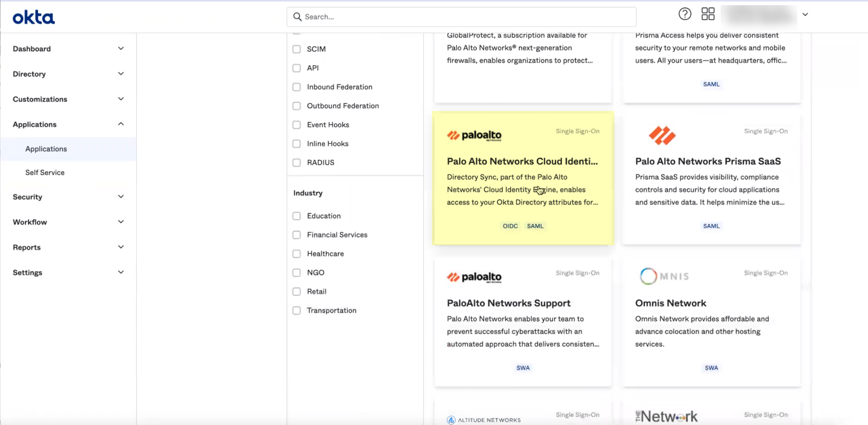This screenshot has height=425, width=868.
Task: Expand the Reports chevron
Action: tap(121, 247)
